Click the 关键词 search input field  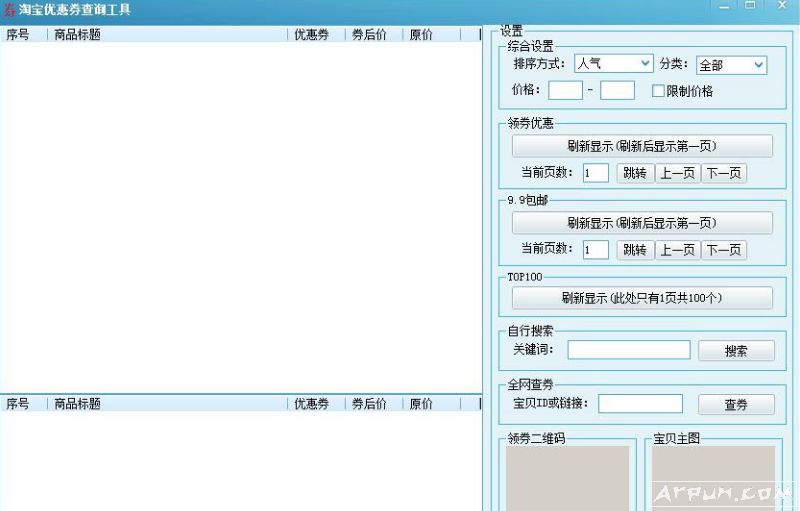tap(629, 350)
